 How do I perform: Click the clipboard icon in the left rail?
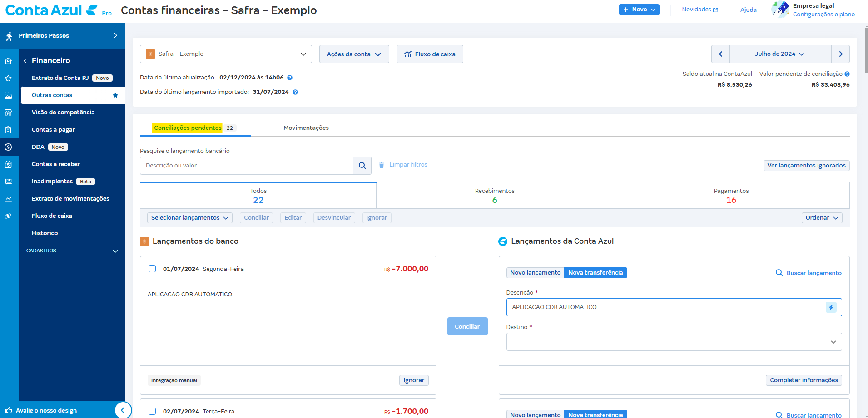tap(8, 130)
